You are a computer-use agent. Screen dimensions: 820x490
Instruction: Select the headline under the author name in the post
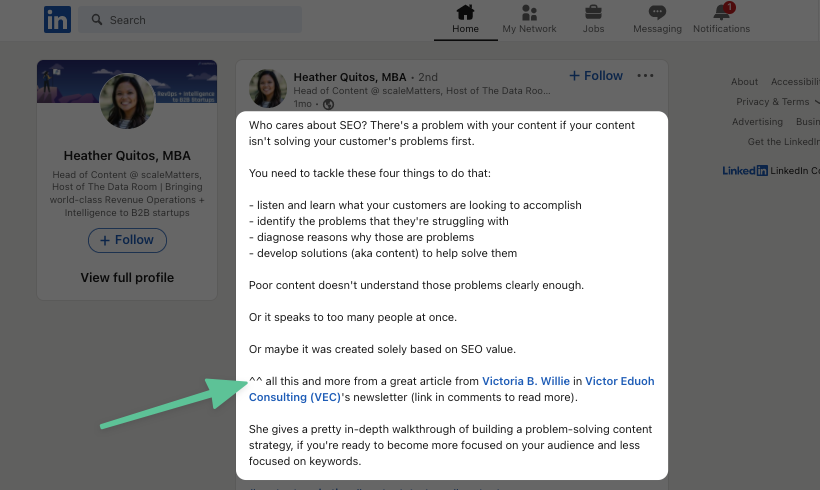(422, 91)
